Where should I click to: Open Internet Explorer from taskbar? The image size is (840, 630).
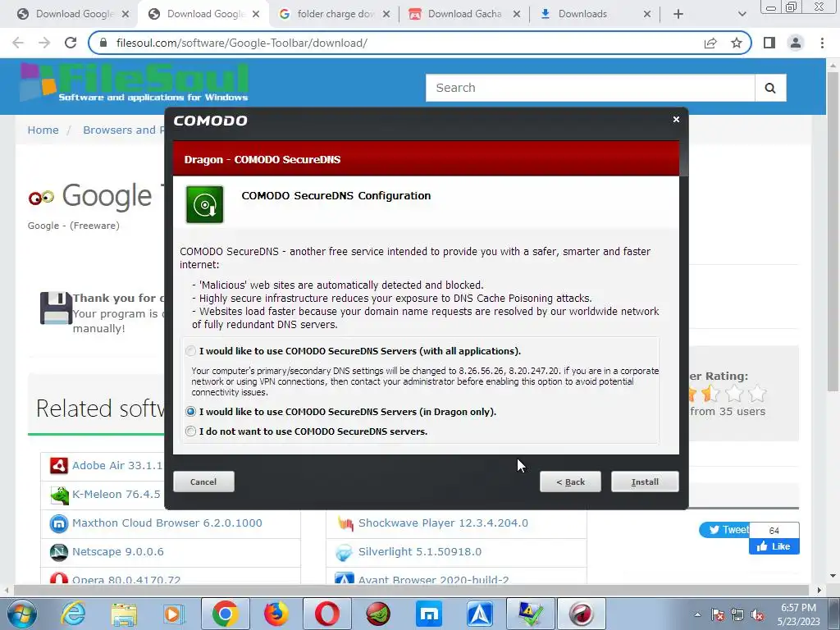tap(72, 614)
